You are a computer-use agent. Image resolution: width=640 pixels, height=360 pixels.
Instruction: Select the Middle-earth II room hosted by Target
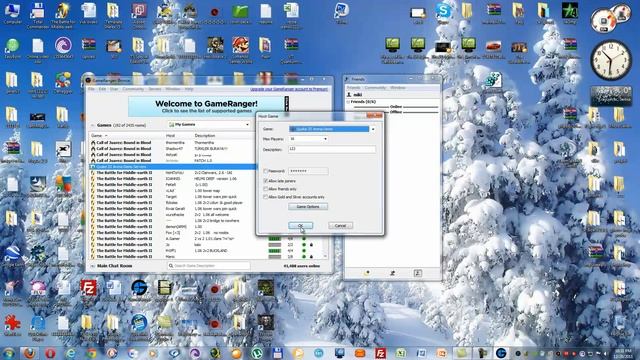point(173,196)
